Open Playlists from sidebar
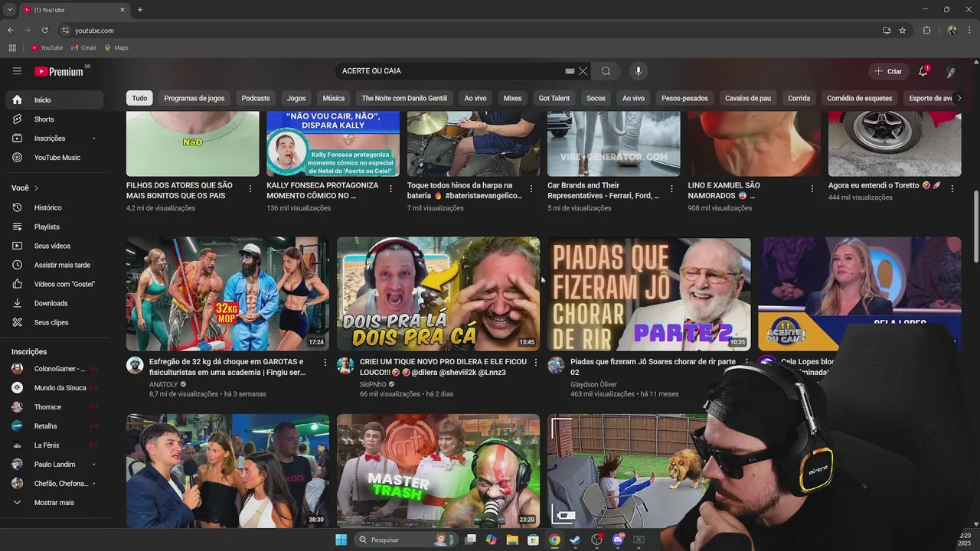980x551 pixels. click(53, 227)
